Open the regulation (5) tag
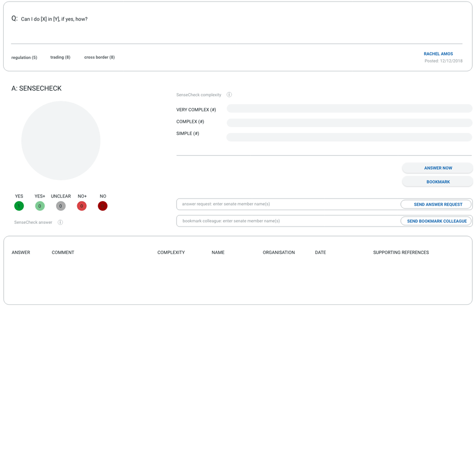Image resolution: width=476 pixels, height=452 pixels. 24,58
